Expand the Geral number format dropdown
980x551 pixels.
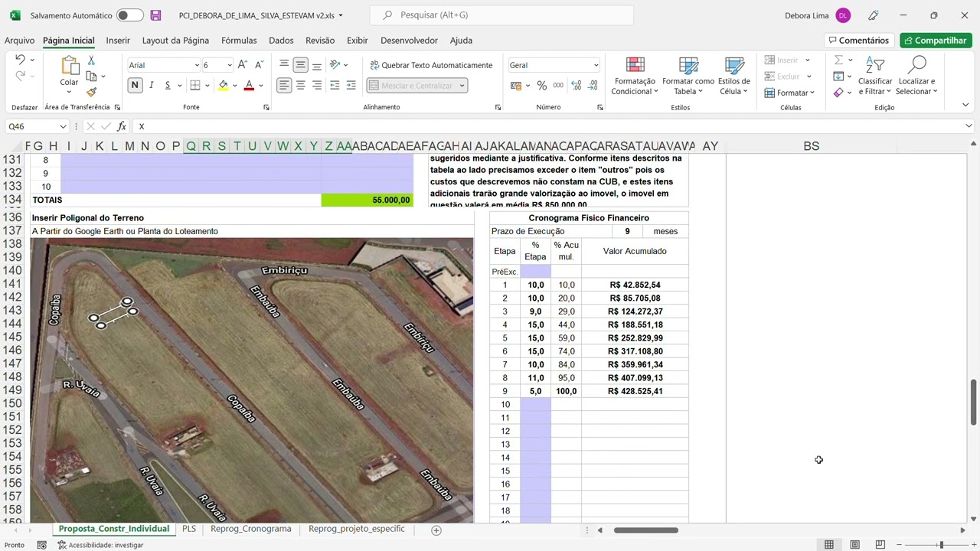coord(596,66)
